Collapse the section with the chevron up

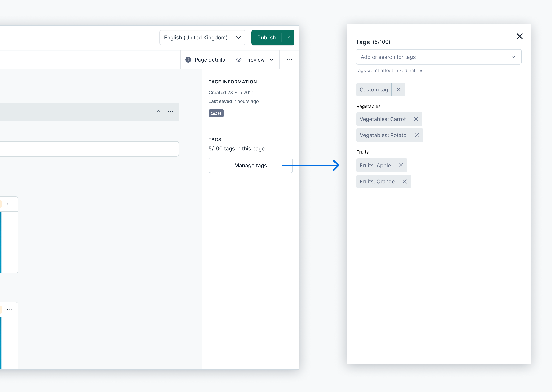coord(158,112)
